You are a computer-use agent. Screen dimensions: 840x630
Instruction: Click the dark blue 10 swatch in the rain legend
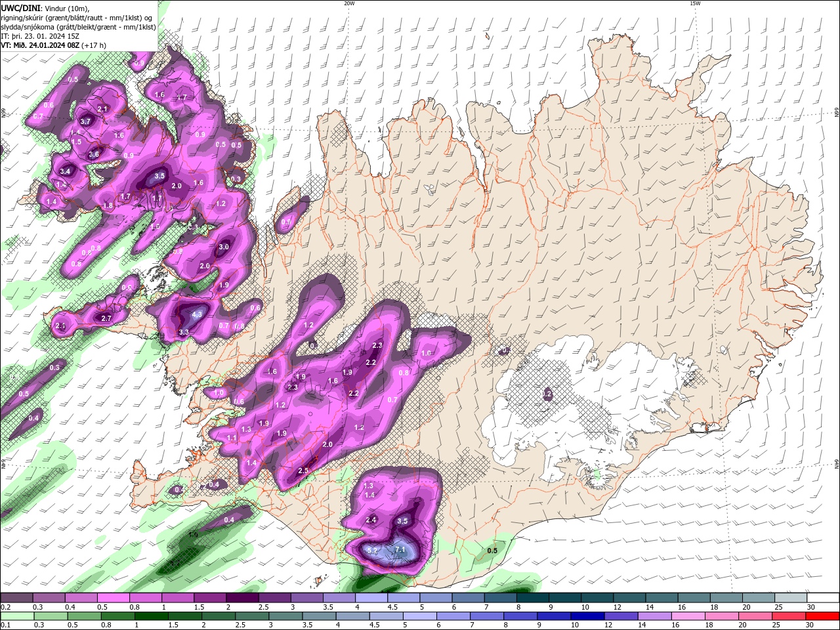tap(586, 616)
